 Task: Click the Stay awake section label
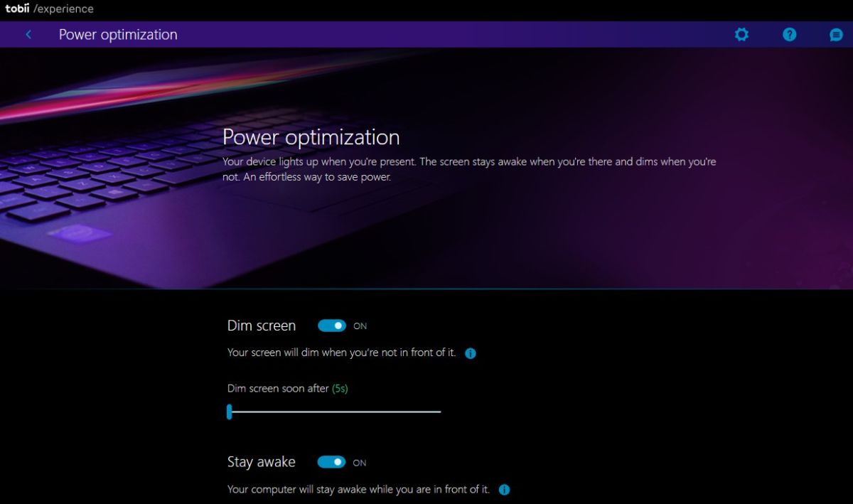pos(261,462)
